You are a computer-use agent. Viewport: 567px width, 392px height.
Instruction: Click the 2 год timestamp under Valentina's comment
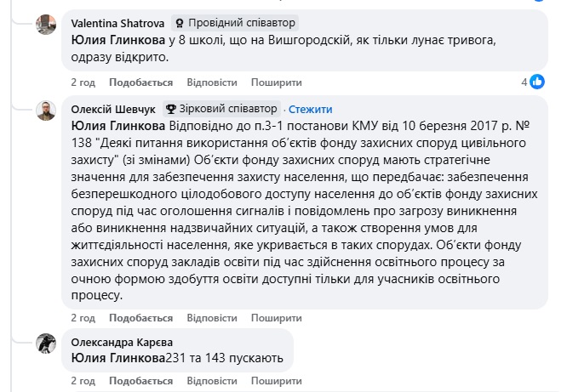click(83, 82)
